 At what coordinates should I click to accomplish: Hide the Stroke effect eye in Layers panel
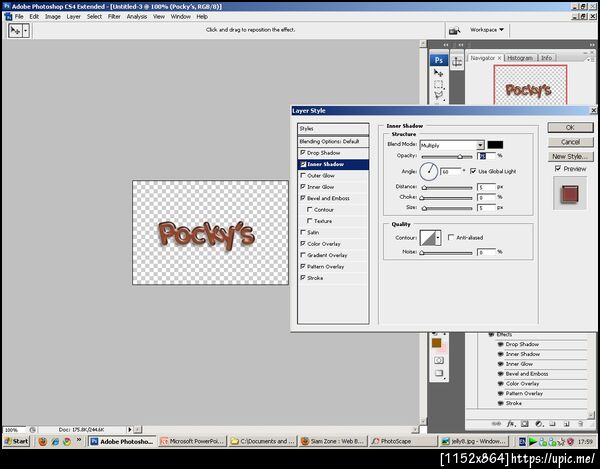500,403
